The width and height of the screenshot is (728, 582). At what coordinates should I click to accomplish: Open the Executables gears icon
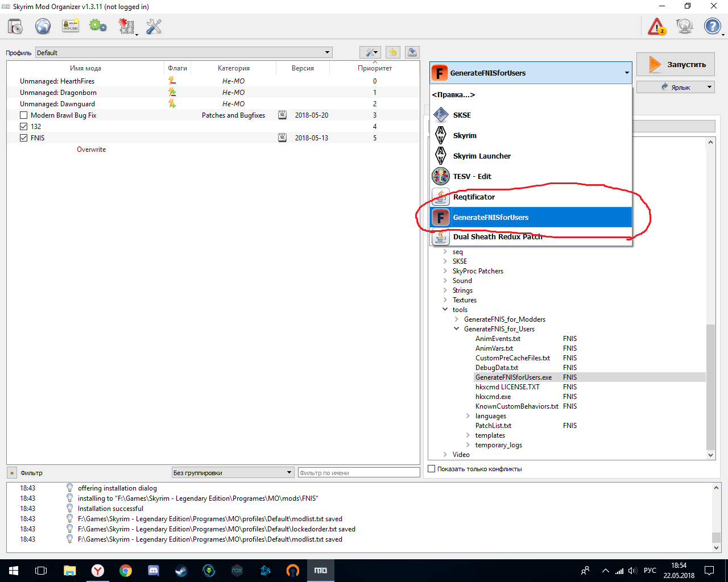point(98,26)
